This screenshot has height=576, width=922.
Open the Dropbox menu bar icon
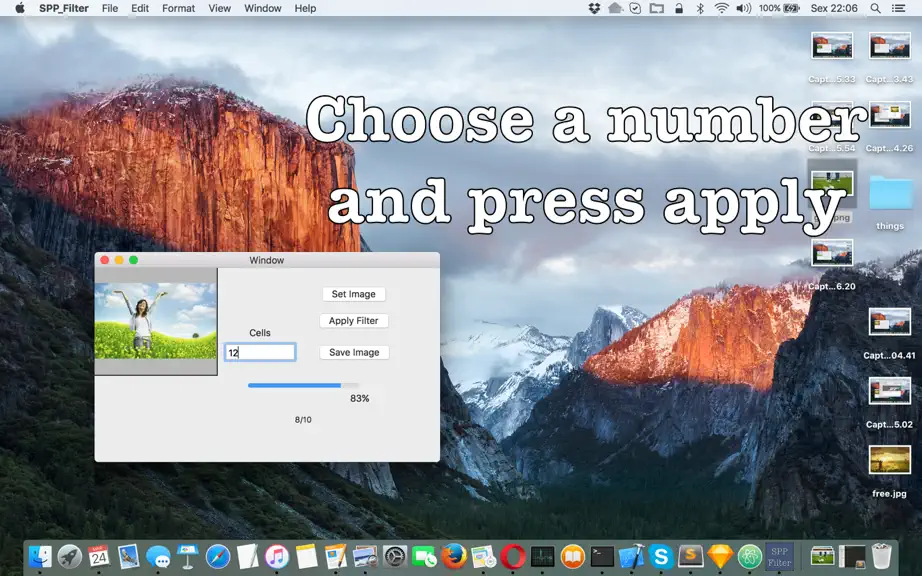594,8
